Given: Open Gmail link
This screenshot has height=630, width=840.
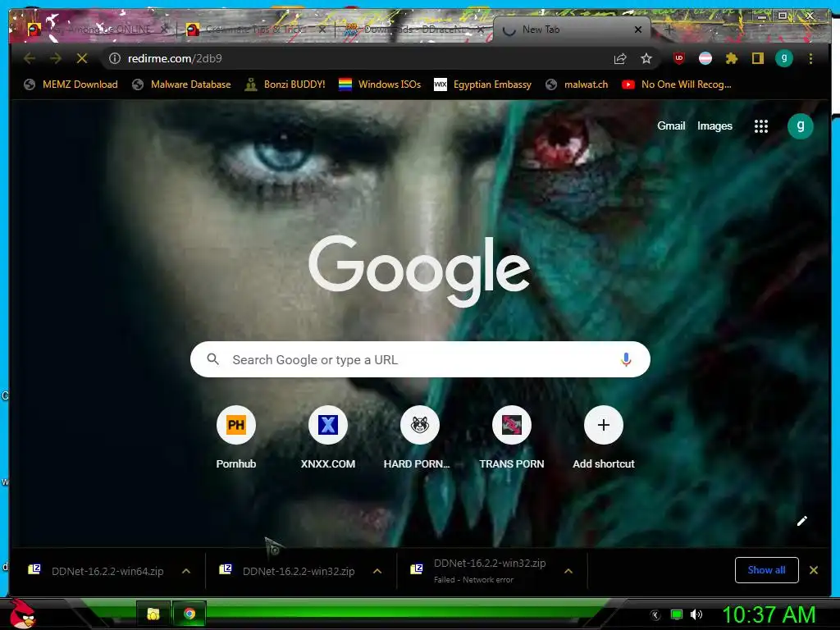Looking at the screenshot, I should [x=671, y=126].
